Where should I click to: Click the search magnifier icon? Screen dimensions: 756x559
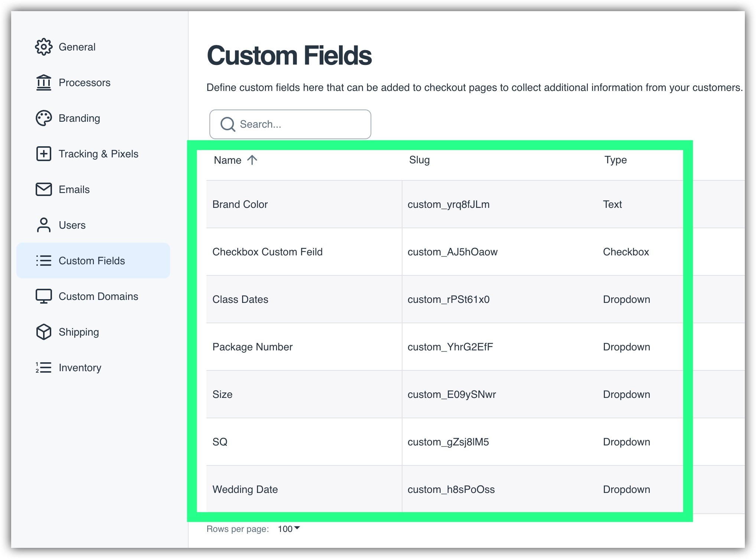(x=228, y=124)
